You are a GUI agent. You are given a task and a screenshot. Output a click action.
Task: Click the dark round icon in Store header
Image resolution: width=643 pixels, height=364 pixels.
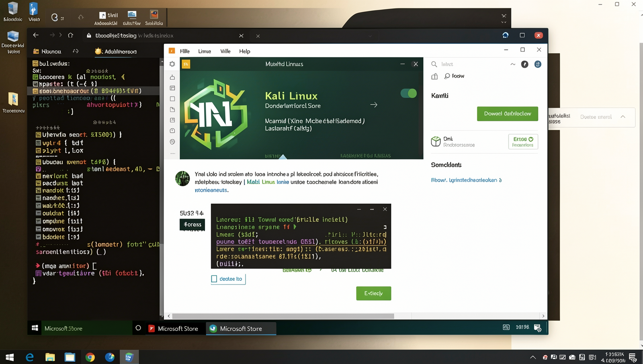click(525, 64)
